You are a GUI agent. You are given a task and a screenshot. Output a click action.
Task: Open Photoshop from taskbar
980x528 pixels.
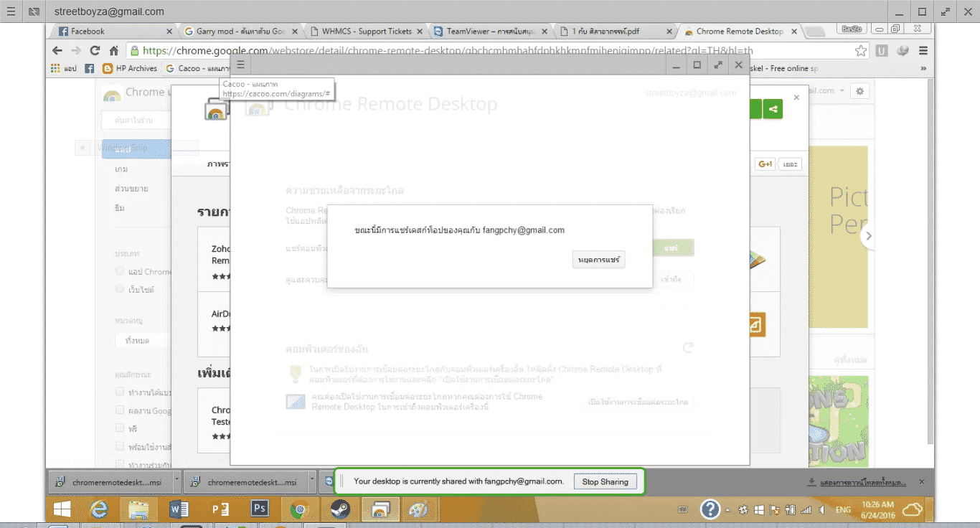(x=260, y=509)
